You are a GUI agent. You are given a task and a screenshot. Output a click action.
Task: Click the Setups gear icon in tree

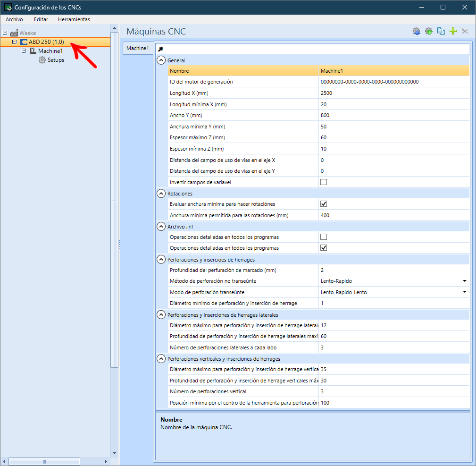click(x=42, y=60)
